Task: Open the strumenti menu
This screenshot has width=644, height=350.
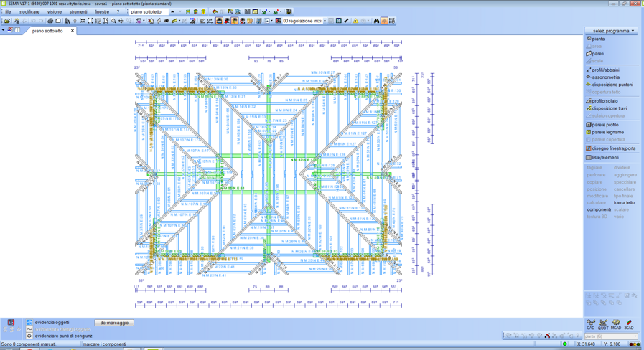Action: (x=78, y=11)
